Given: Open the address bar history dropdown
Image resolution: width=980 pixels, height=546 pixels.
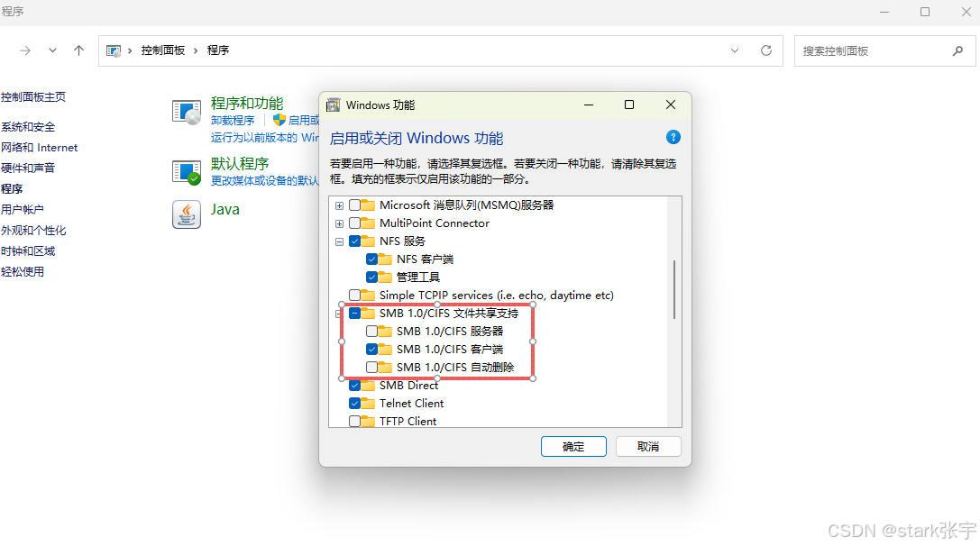Looking at the screenshot, I should click(735, 50).
